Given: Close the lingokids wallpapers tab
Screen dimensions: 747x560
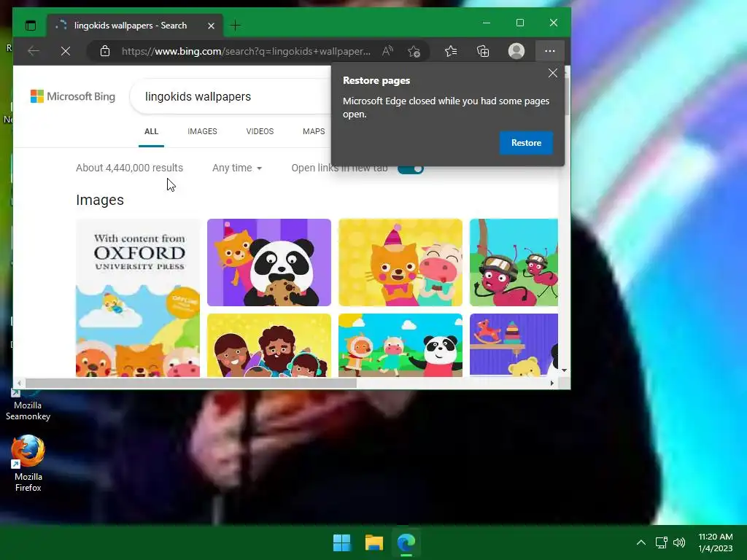Looking at the screenshot, I should click(x=211, y=26).
